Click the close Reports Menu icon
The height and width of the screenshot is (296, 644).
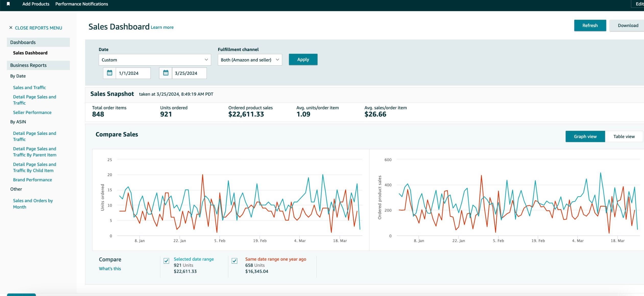coord(10,28)
